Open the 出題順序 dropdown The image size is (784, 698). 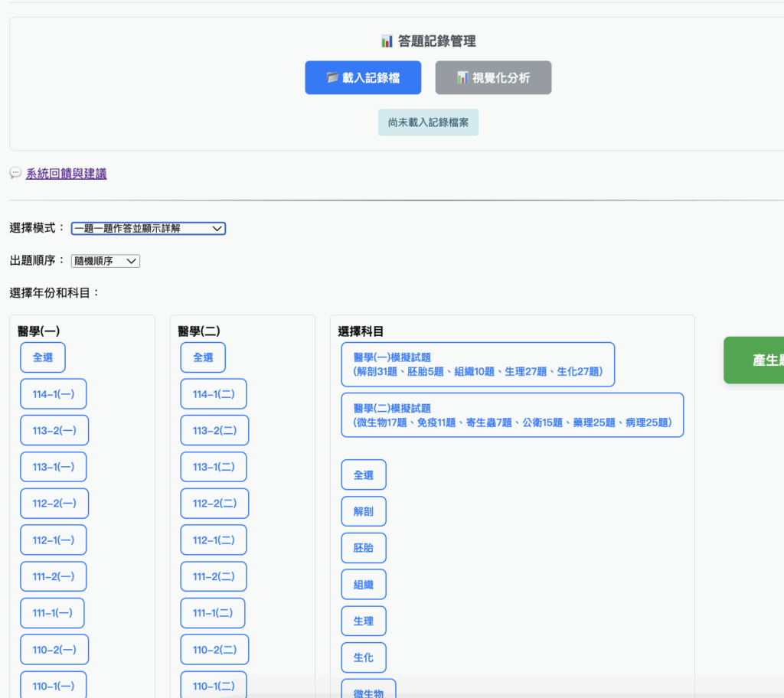tap(105, 261)
